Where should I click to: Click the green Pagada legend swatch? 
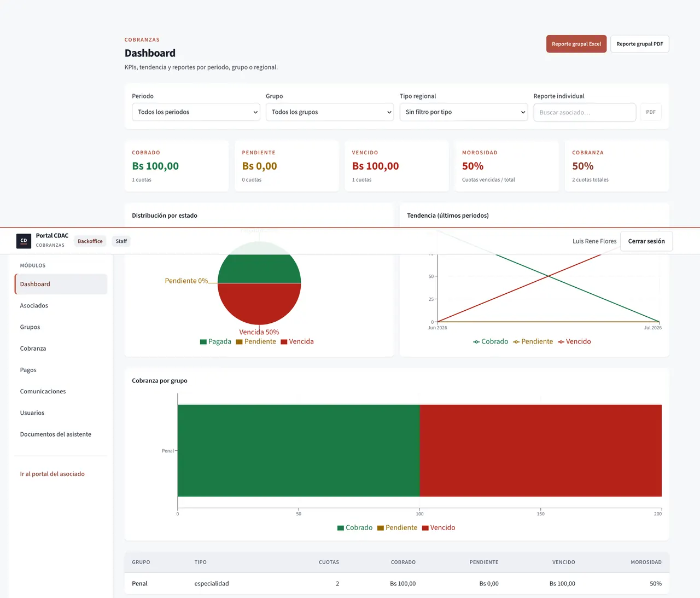click(203, 342)
